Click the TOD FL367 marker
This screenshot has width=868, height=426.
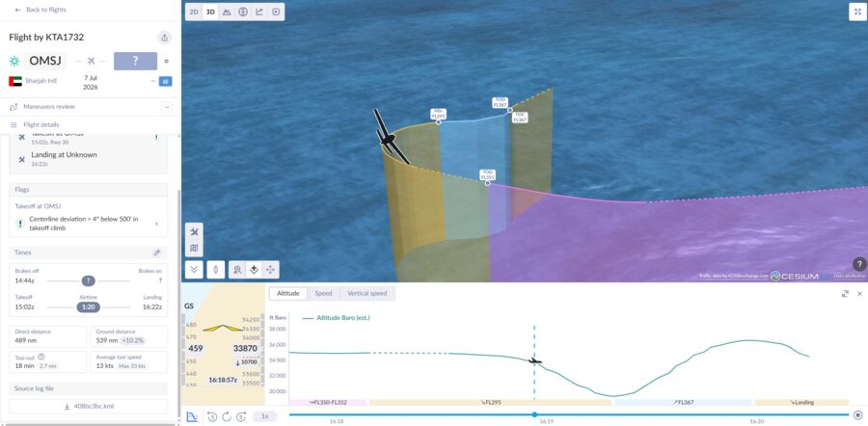[500, 102]
